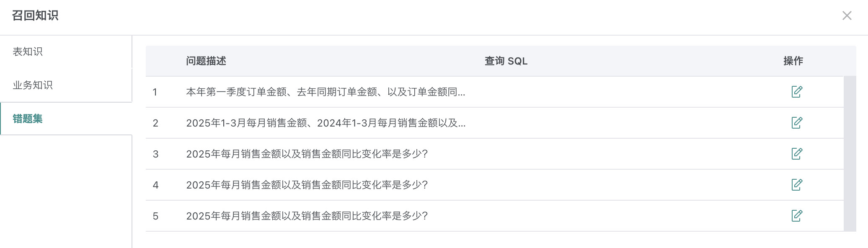868x248 pixels.
Task: Click the 问题描述 column header
Action: pyautogui.click(x=206, y=61)
